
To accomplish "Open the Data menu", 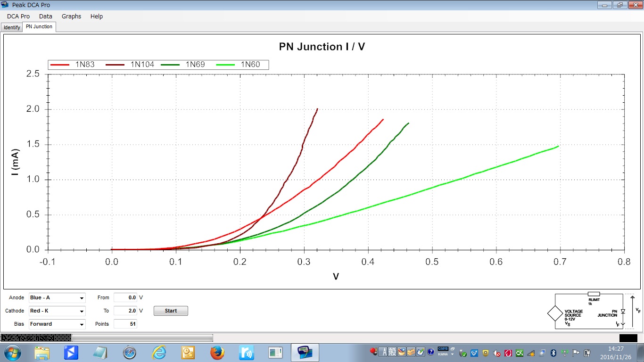I will [46, 16].
